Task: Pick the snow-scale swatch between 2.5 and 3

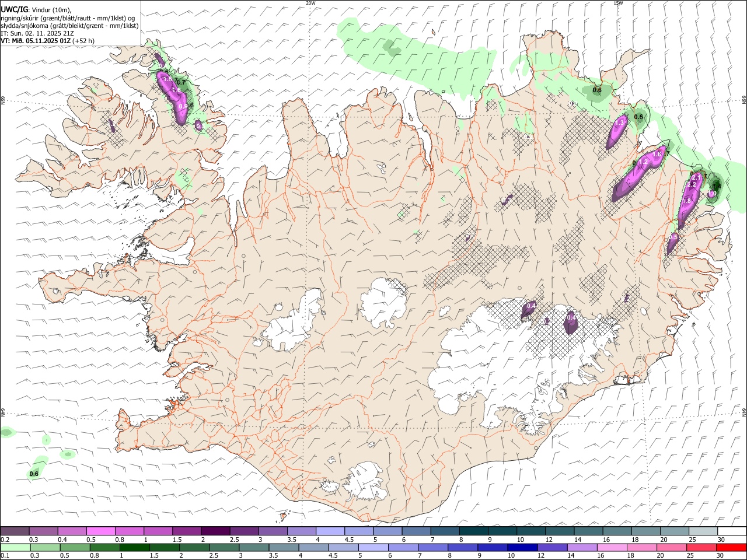Action: click(245, 531)
